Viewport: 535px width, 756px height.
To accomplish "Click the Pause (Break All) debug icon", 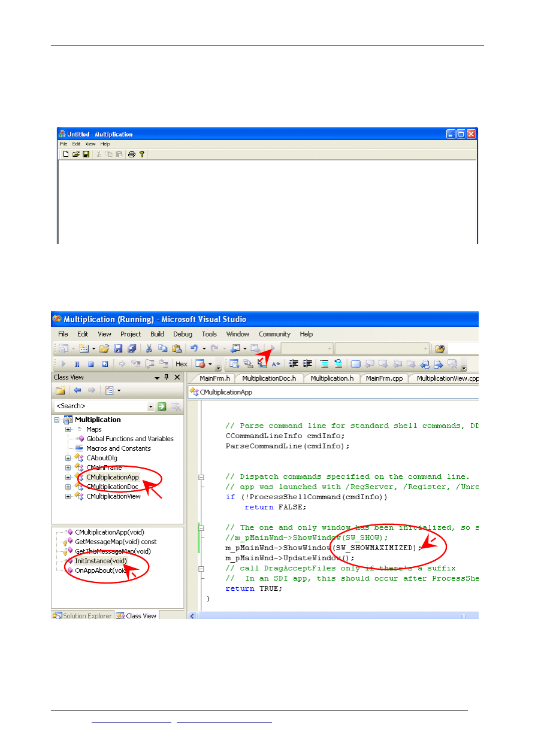I will point(77,364).
